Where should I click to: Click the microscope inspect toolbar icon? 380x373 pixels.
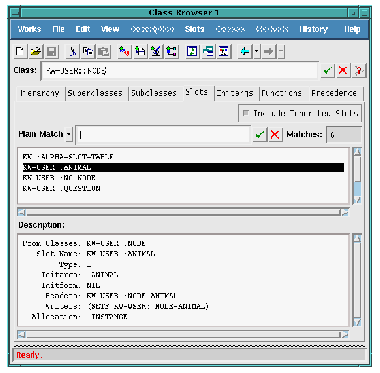[x=156, y=51]
